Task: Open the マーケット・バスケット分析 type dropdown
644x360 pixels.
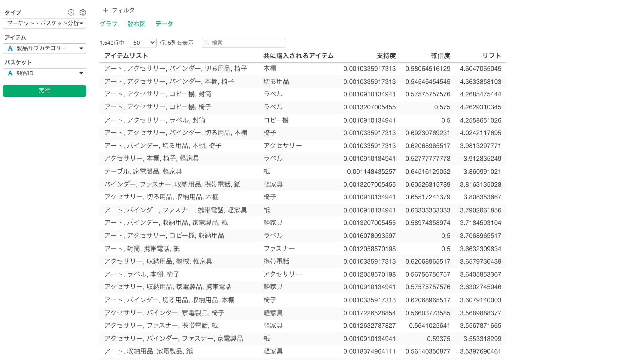Action: 44,23
